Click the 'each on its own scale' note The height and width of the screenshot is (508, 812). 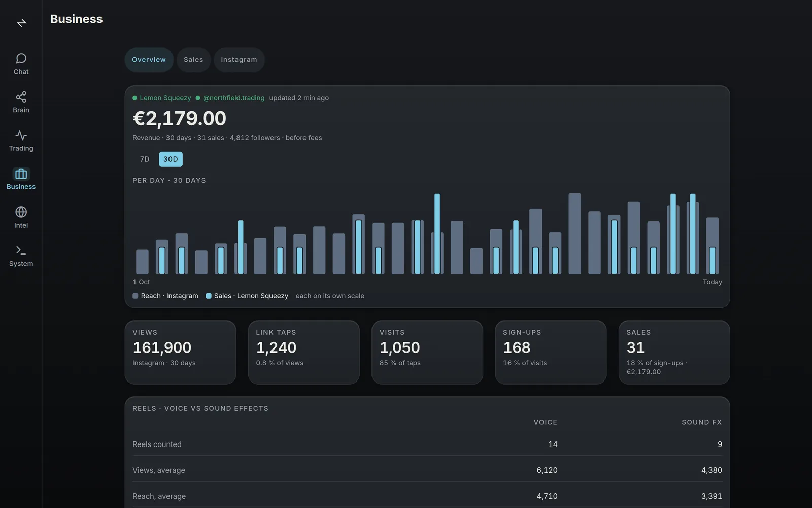pyautogui.click(x=330, y=296)
